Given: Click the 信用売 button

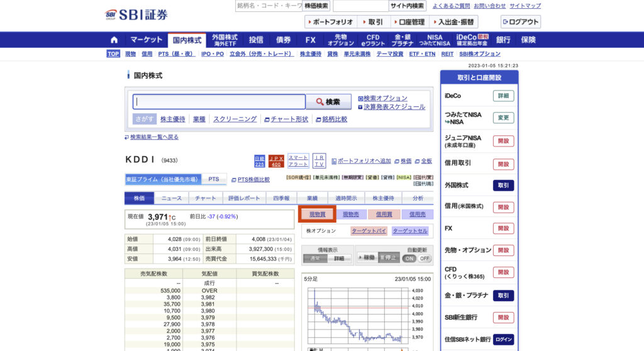Looking at the screenshot, I should 418,214.
